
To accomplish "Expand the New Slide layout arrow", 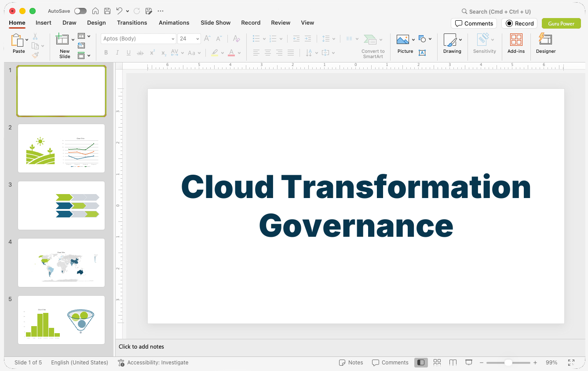I will pos(73,40).
